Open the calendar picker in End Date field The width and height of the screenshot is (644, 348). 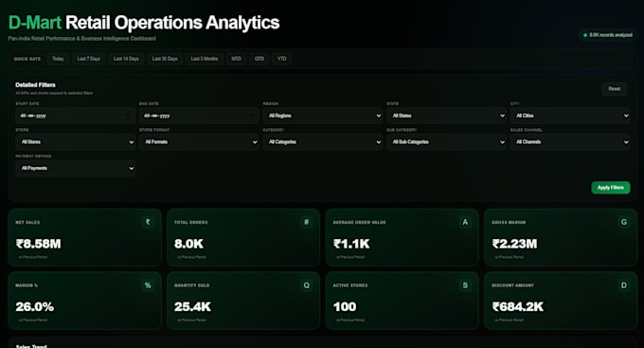click(x=251, y=116)
